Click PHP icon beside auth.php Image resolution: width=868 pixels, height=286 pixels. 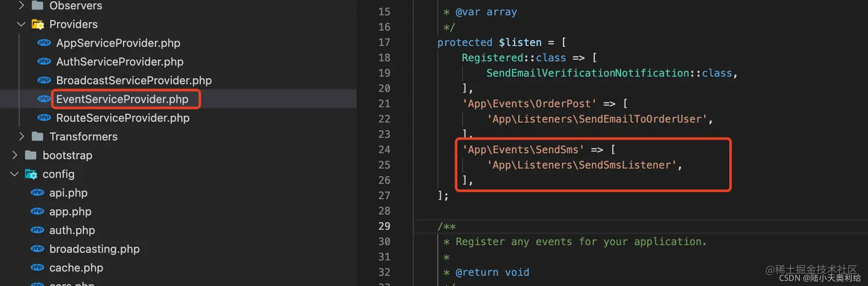[x=37, y=230]
